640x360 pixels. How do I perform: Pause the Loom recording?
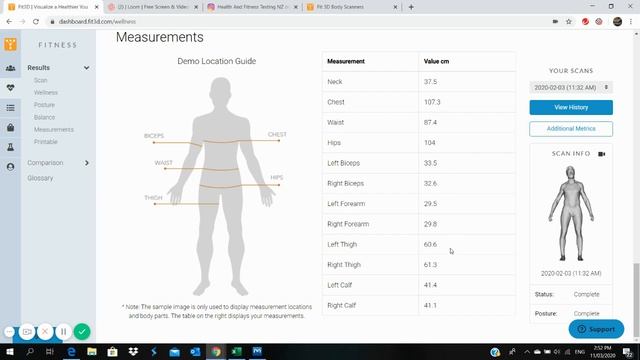coord(64,331)
